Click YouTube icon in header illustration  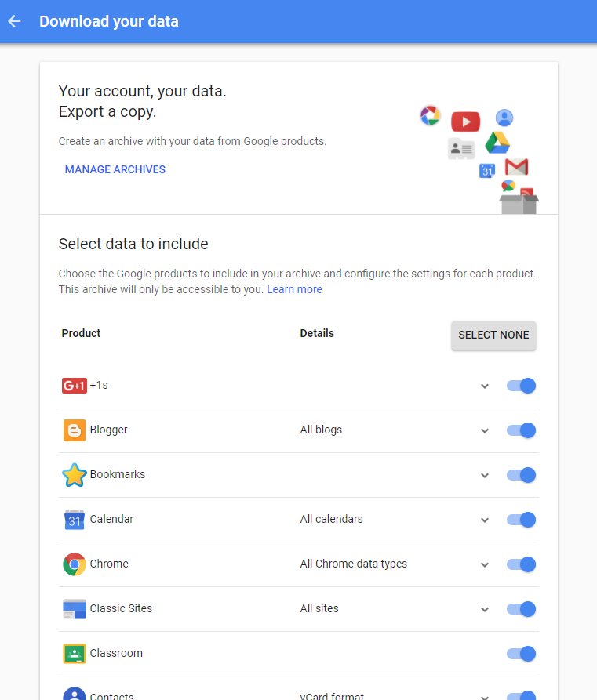465,122
